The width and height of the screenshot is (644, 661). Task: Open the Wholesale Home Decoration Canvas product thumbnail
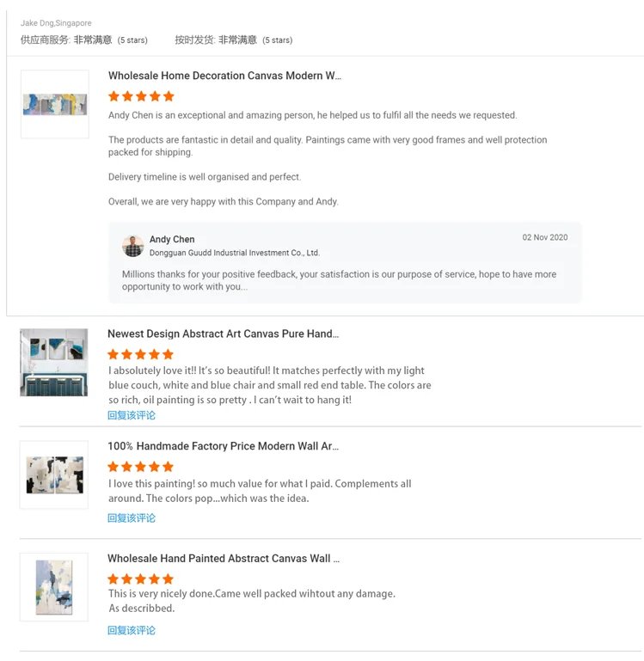pyautogui.click(x=55, y=104)
